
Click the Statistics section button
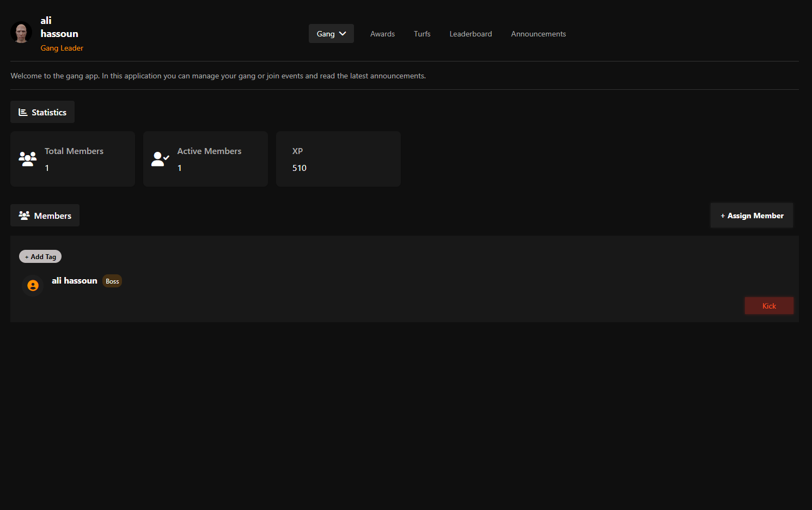(42, 112)
